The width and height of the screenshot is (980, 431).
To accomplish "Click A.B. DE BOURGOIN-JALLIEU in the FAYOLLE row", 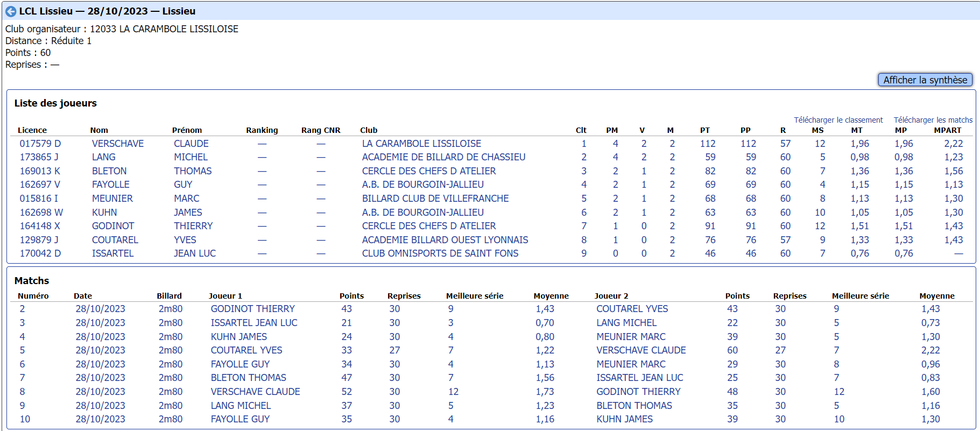I will pos(422,185).
